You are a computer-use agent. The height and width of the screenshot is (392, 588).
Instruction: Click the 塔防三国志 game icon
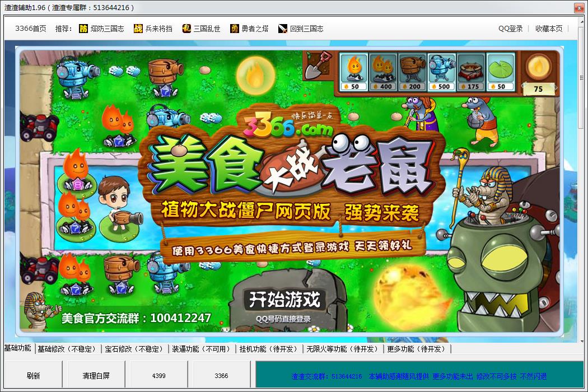point(83,29)
